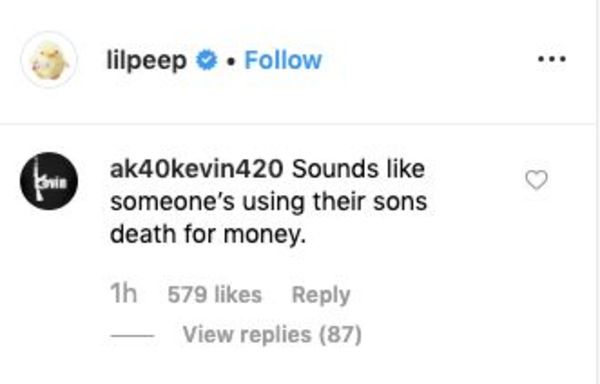Image resolution: width=600 pixels, height=384 pixels.
Task: Click the 1h comment timestamp
Action: (123, 294)
